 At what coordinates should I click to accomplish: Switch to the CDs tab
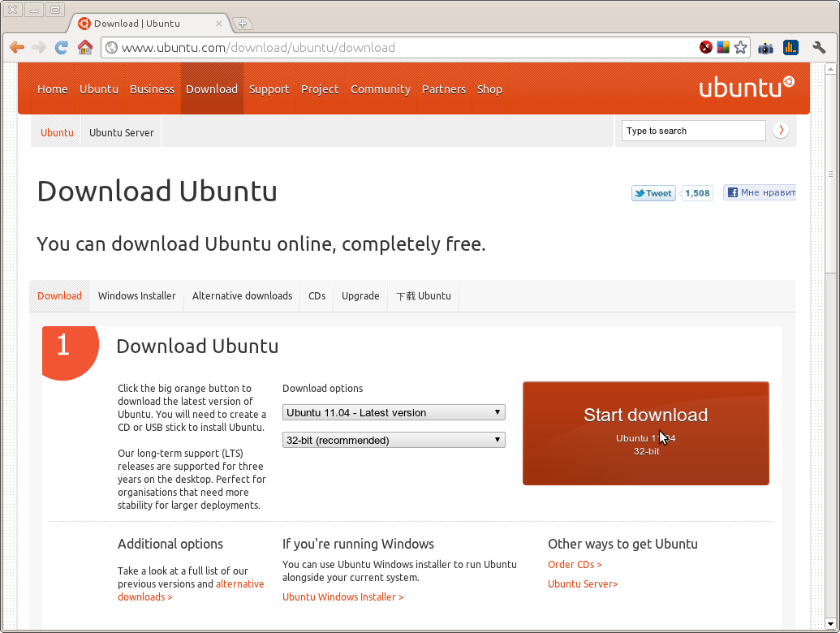pos(317,295)
